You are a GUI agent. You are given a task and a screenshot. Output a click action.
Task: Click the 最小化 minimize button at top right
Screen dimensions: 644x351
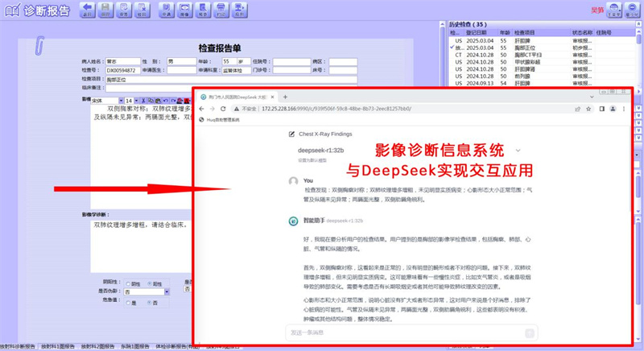pos(632,10)
